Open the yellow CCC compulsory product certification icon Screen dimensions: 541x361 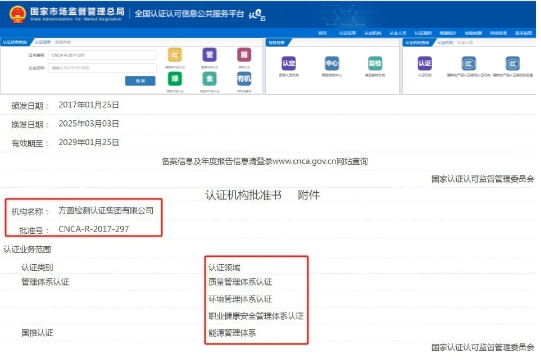click(x=175, y=55)
